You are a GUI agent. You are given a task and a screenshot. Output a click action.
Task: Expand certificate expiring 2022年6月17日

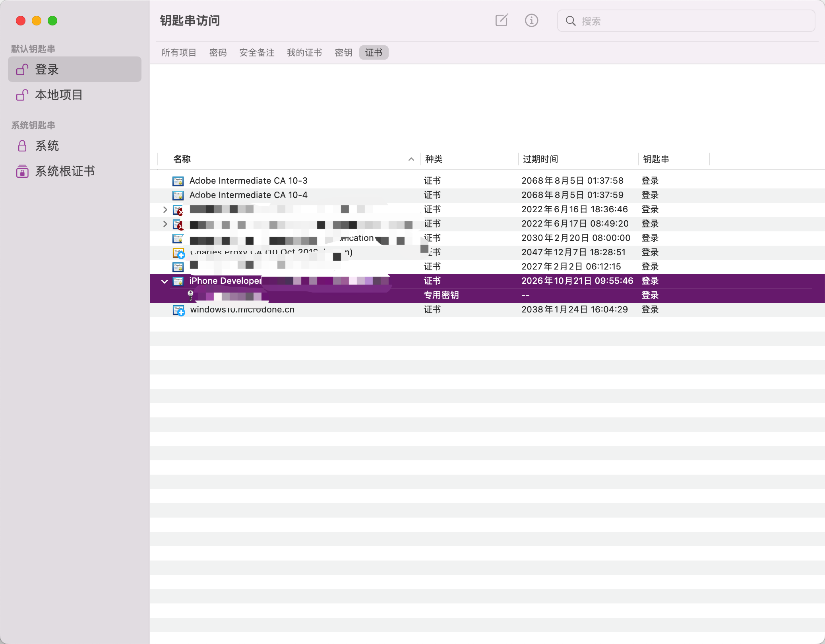coord(165,224)
